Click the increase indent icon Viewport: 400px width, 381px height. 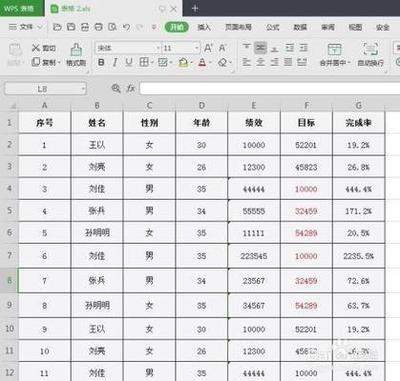[x=303, y=48]
